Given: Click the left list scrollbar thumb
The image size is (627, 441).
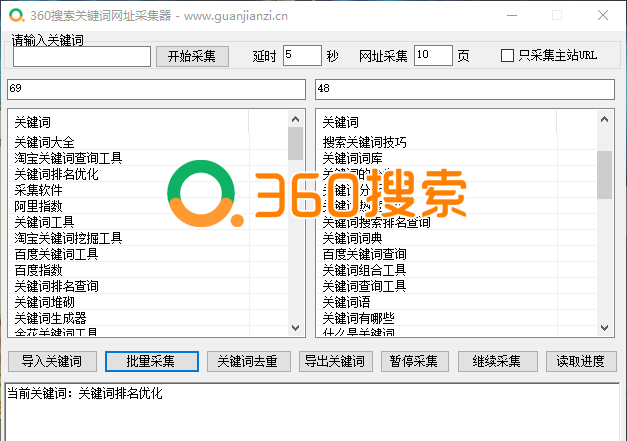Looking at the screenshot, I should 296,144.
